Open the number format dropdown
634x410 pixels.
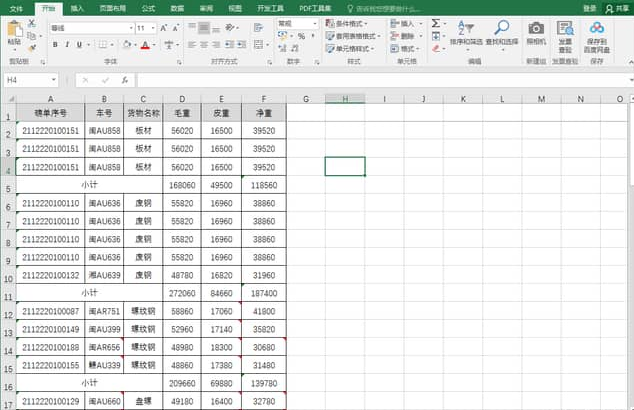[x=315, y=23]
